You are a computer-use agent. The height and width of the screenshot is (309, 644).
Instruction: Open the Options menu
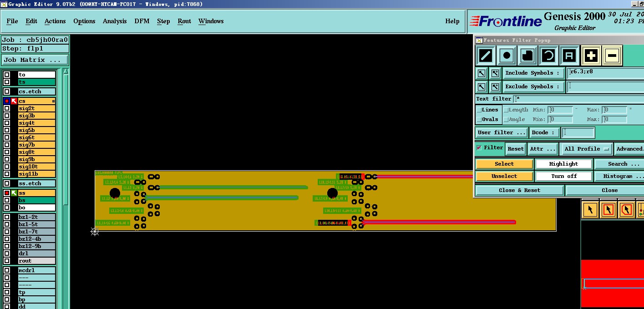84,21
